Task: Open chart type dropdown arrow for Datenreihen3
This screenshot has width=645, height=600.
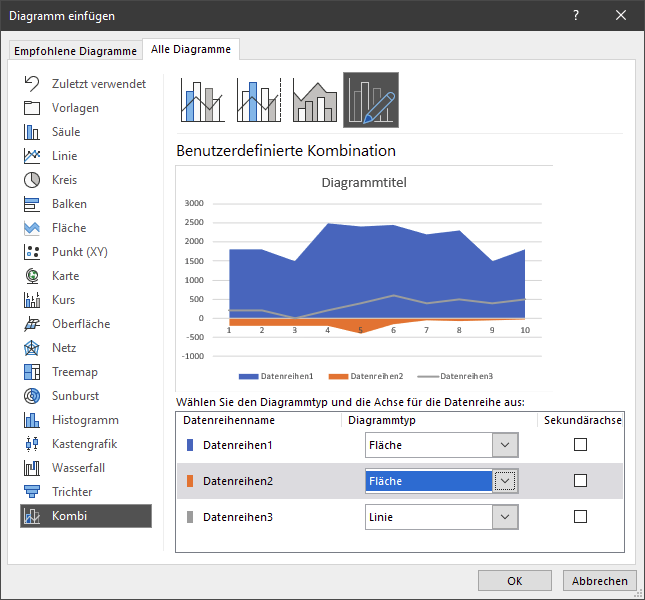Action: (505, 517)
